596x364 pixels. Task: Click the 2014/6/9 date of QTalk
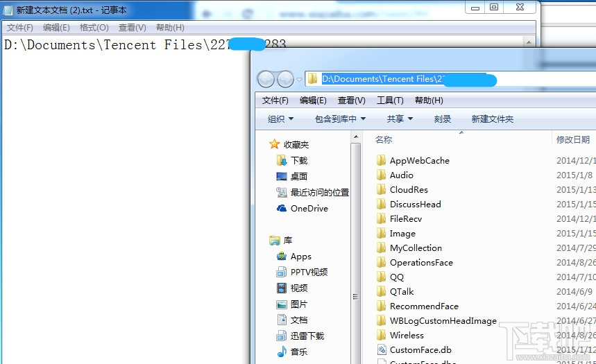click(574, 292)
